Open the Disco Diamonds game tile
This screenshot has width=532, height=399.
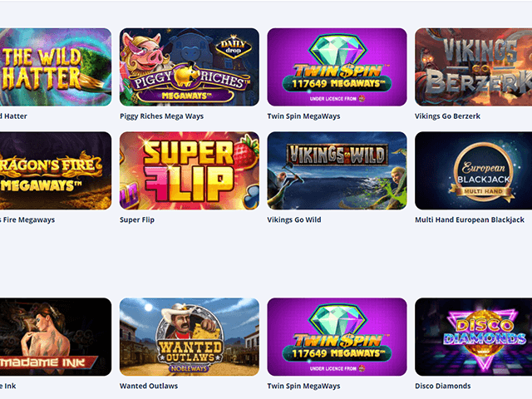pos(473,337)
